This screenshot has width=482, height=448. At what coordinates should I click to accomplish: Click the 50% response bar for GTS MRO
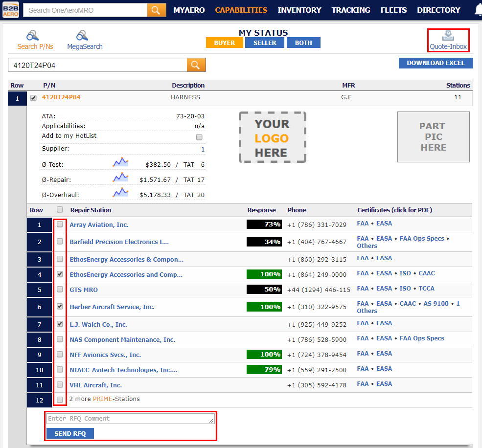pos(264,289)
